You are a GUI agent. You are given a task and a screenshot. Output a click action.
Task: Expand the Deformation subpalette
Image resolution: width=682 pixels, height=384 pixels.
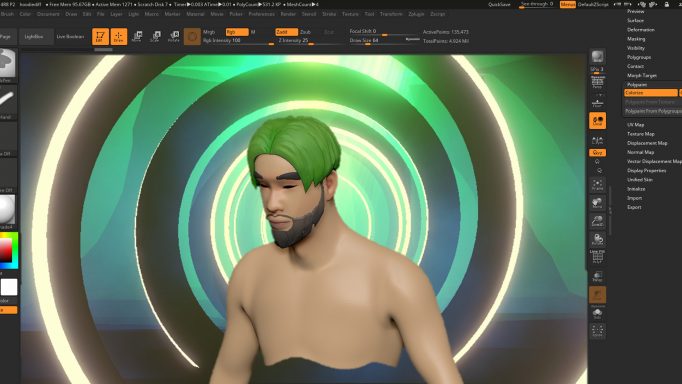click(641, 30)
